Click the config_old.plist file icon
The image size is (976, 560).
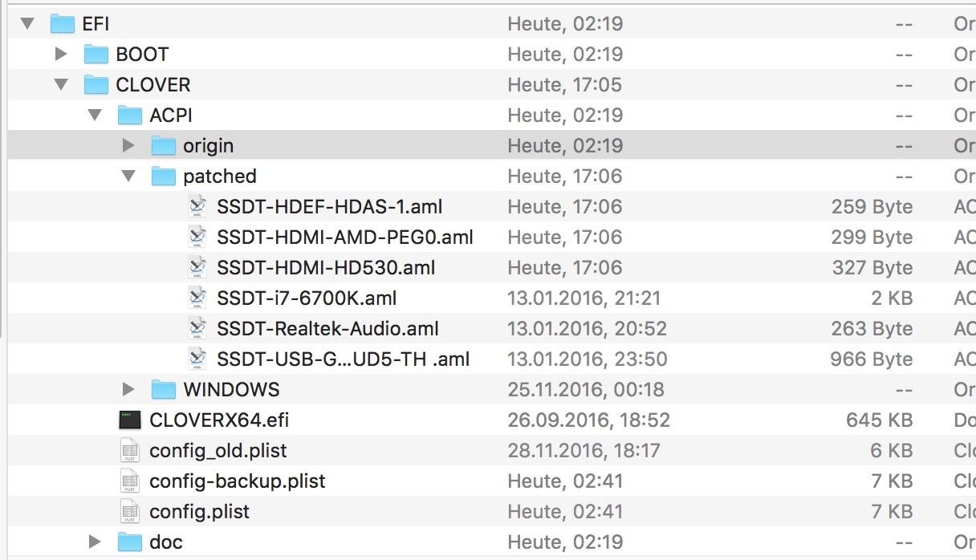[130, 450]
